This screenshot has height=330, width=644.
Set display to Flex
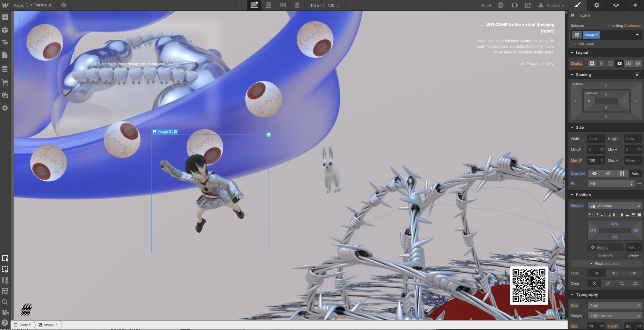(x=601, y=64)
